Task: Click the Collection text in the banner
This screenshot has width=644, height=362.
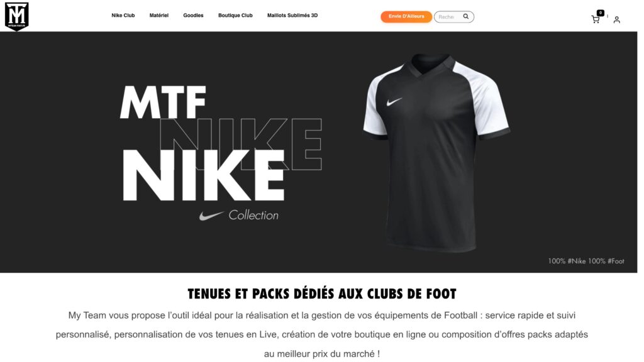Action: pos(253,215)
